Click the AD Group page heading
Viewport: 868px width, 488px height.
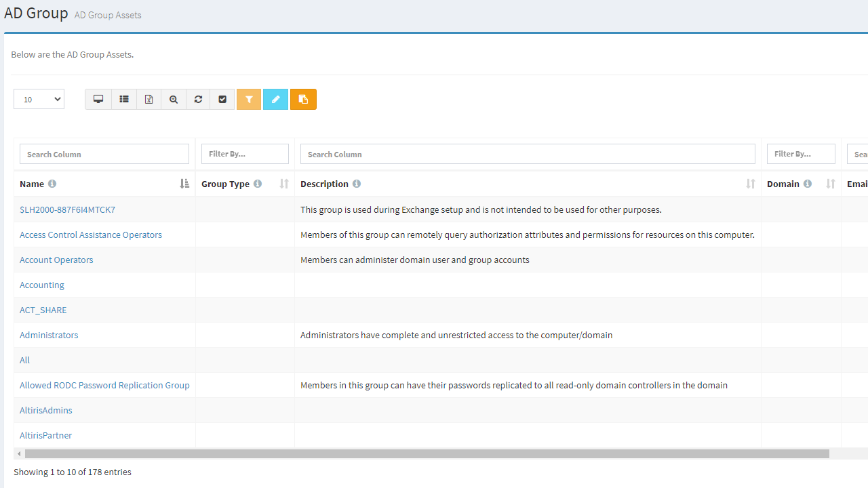[36, 12]
